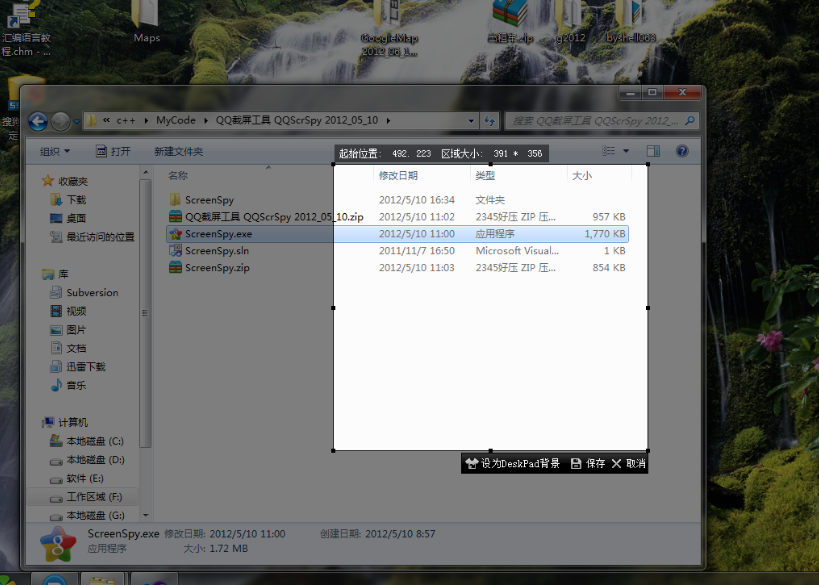
Task: Click 取消 to cancel capture
Action: coord(629,463)
